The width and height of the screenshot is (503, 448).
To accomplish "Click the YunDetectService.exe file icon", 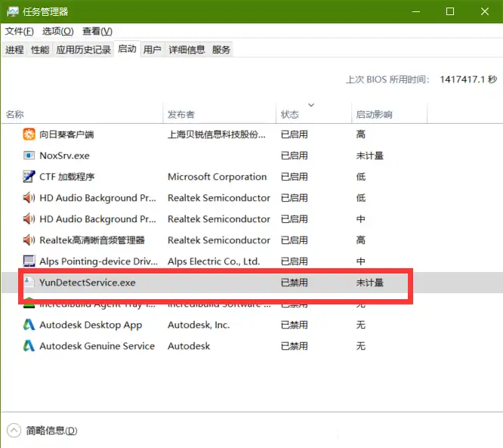I will (29, 283).
